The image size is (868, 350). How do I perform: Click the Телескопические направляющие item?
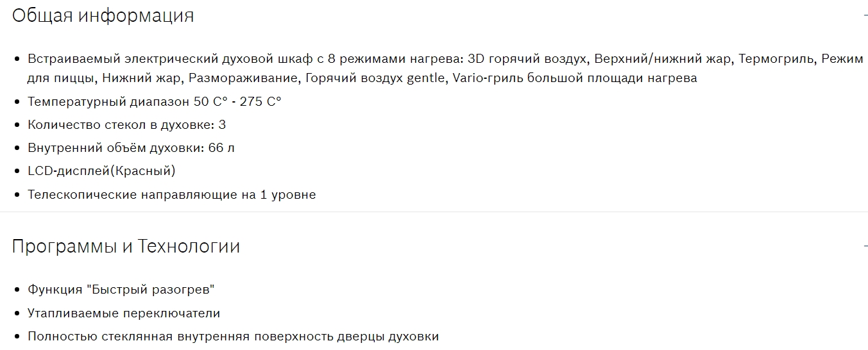coord(171,194)
